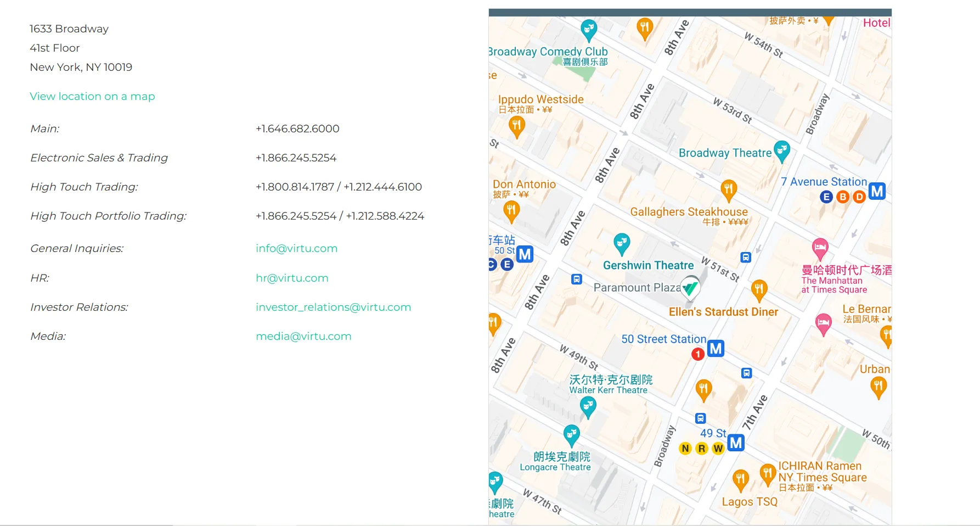Click the Virtu checkmark marker at Paramount Plaza
This screenshot has width=980, height=526.
coord(690,288)
